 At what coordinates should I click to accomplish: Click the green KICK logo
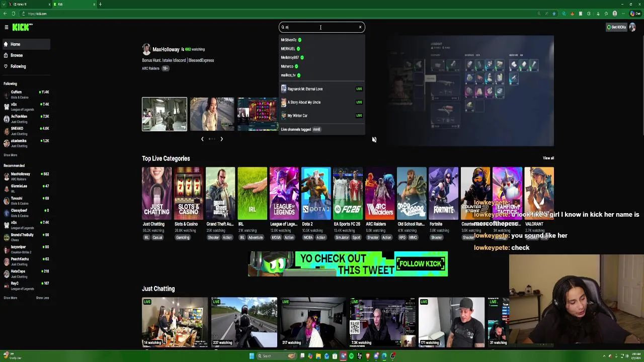tap(22, 27)
